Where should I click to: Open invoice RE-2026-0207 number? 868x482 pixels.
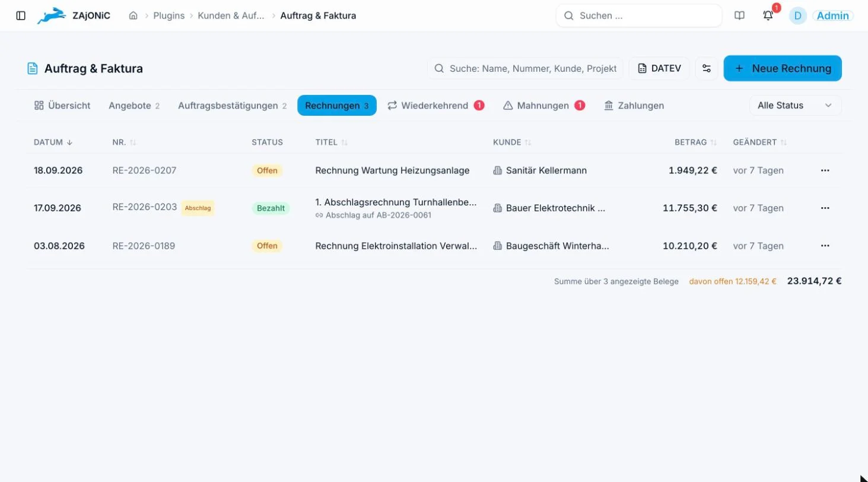(x=144, y=170)
